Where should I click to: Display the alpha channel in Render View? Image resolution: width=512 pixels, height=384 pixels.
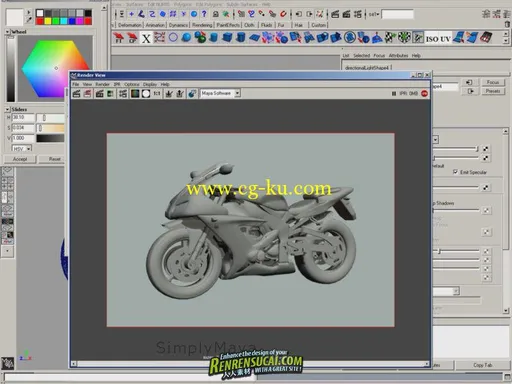click(x=146, y=94)
